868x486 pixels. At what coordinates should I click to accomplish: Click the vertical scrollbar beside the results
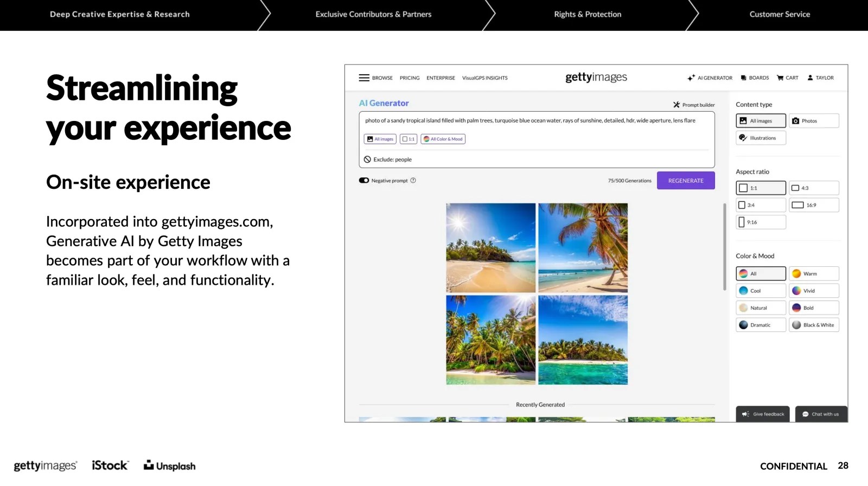724,247
